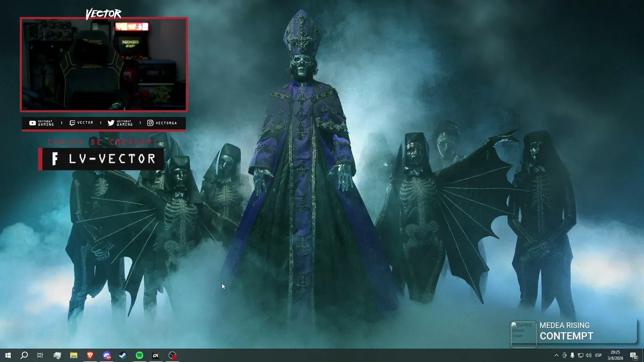Open the black app icon right of Spotify
644x362 pixels.
tap(156, 355)
